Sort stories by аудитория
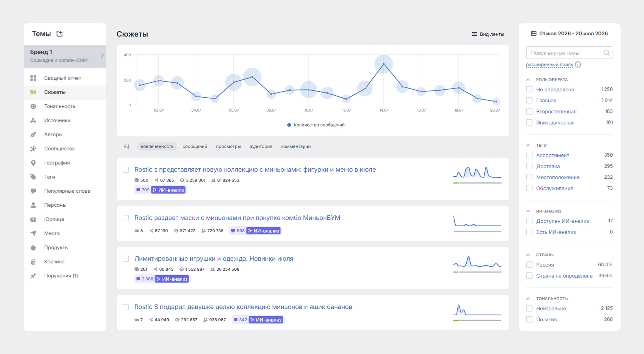The image size is (644, 354). coord(261,146)
